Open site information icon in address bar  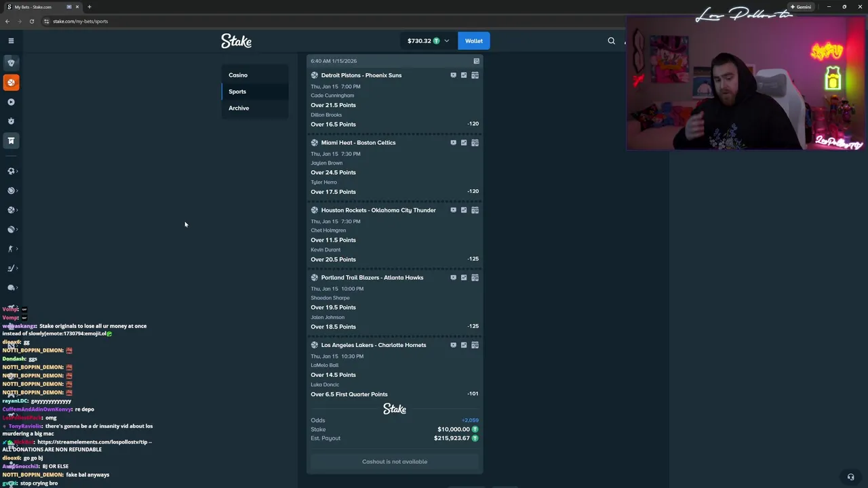pyautogui.click(x=46, y=21)
